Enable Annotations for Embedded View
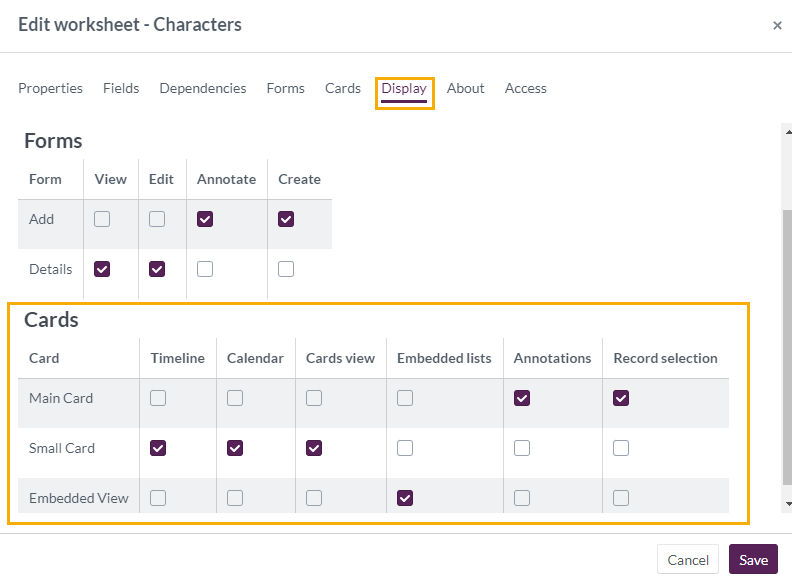Viewport: 792px width, 579px height. click(522, 498)
